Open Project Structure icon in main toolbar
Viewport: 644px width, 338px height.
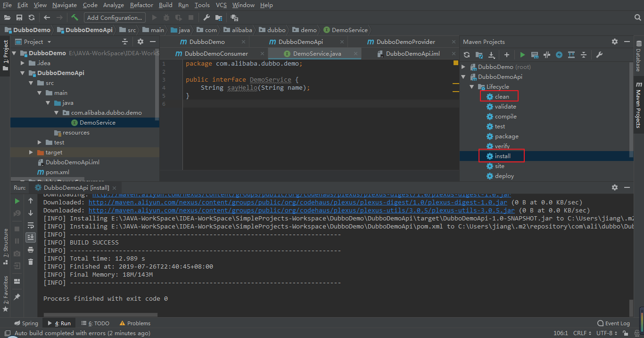219,17
